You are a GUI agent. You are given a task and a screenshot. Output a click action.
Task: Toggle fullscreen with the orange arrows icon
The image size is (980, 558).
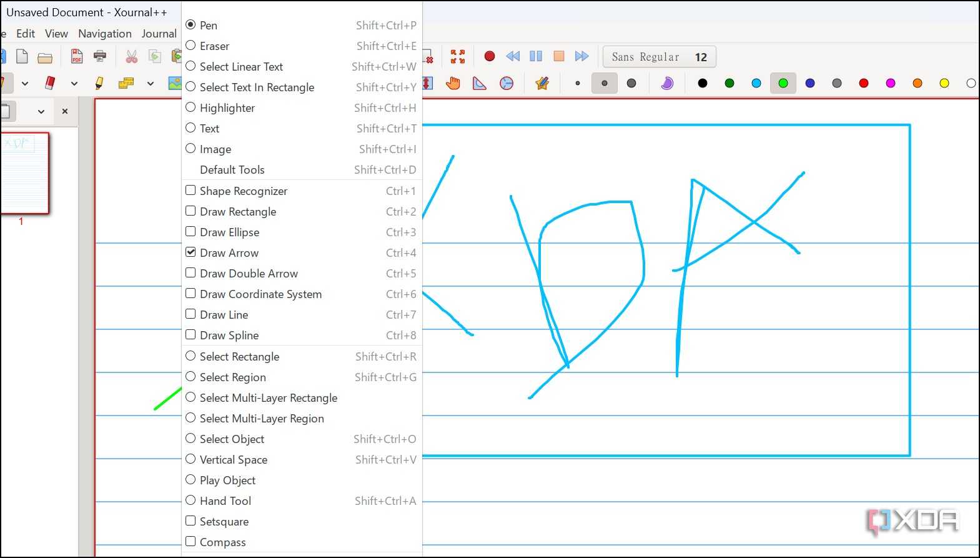[x=458, y=57]
